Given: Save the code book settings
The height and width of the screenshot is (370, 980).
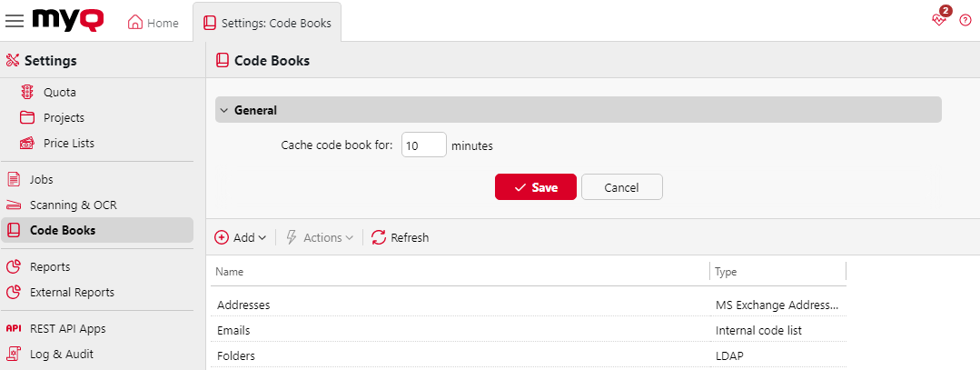Looking at the screenshot, I should point(535,186).
